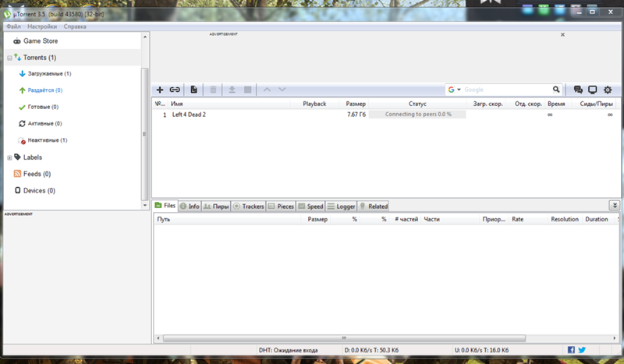Viewport: 624px width, 364px height.
Task: Expand the Labels tree node
Action: click(x=9, y=158)
